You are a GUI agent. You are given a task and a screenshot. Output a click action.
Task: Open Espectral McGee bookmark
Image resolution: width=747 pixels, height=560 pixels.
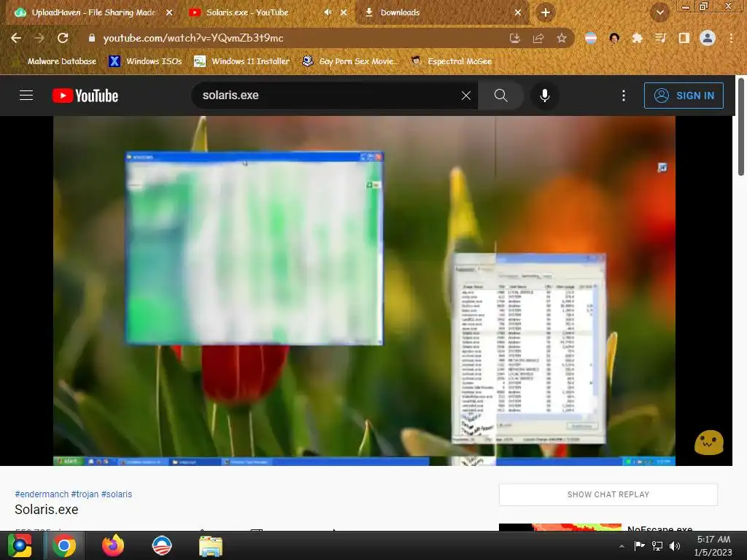(x=451, y=61)
